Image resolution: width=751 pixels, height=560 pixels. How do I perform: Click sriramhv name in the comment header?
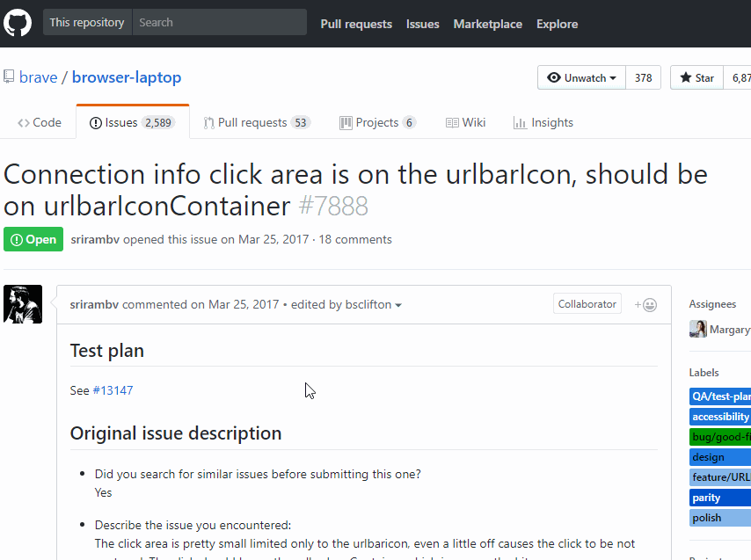coord(94,304)
